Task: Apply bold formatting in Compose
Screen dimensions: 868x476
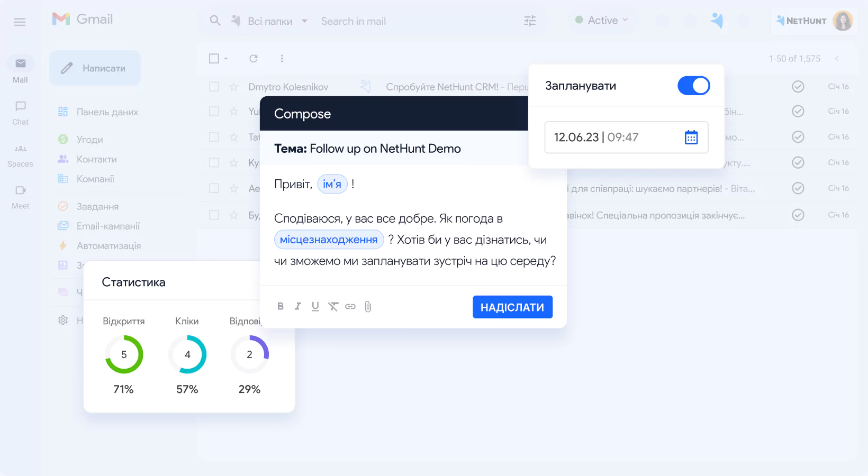Action: (281, 306)
